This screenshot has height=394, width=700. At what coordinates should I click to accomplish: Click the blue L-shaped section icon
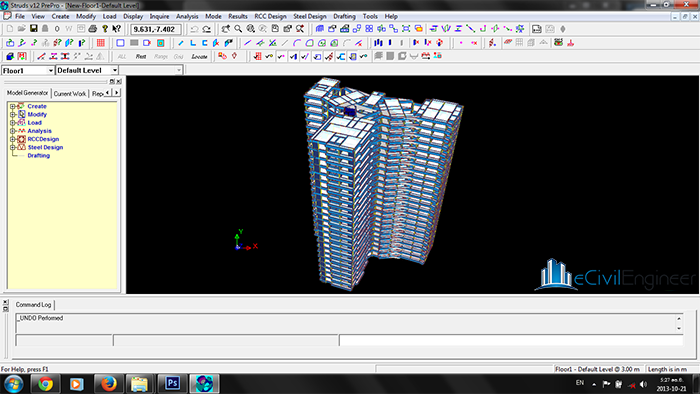193,43
